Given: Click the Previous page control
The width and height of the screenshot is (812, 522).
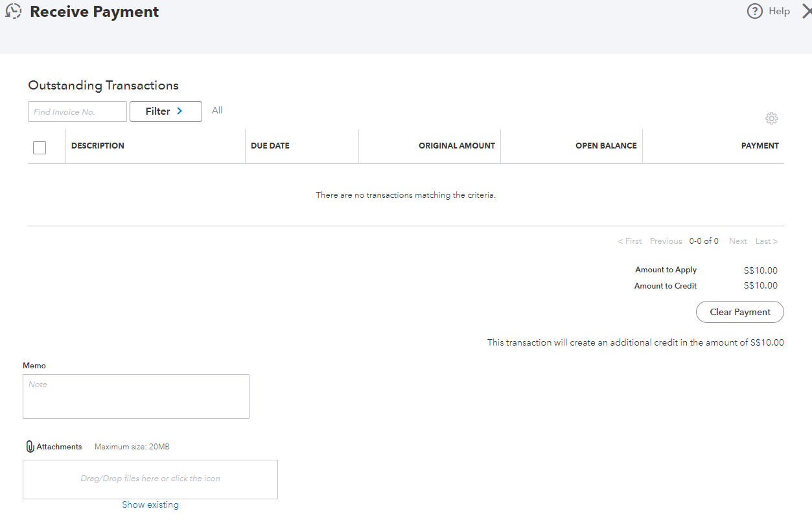Looking at the screenshot, I should (x=666, y=241).
